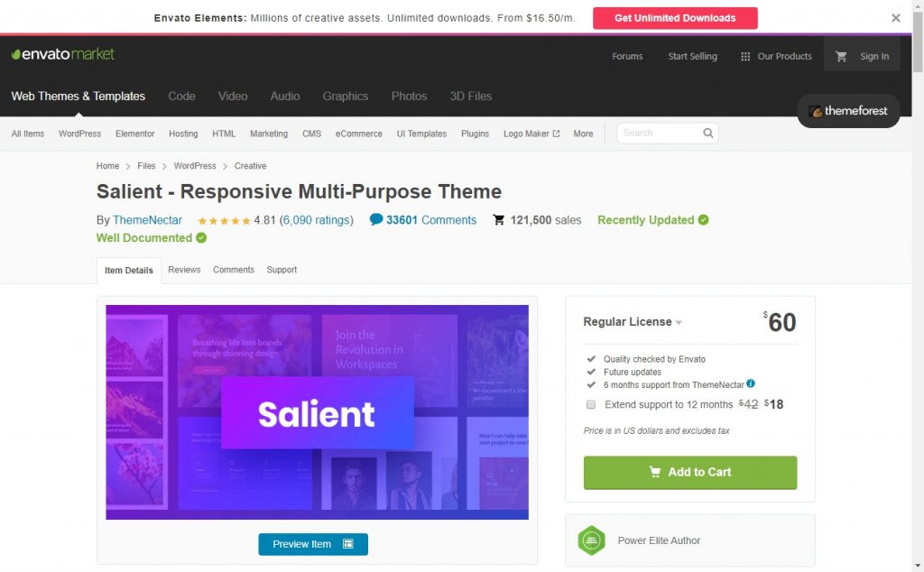This screenshot has height=572, width=924.
Task: Select WordPress in category bar
Action: pos(79,134)
